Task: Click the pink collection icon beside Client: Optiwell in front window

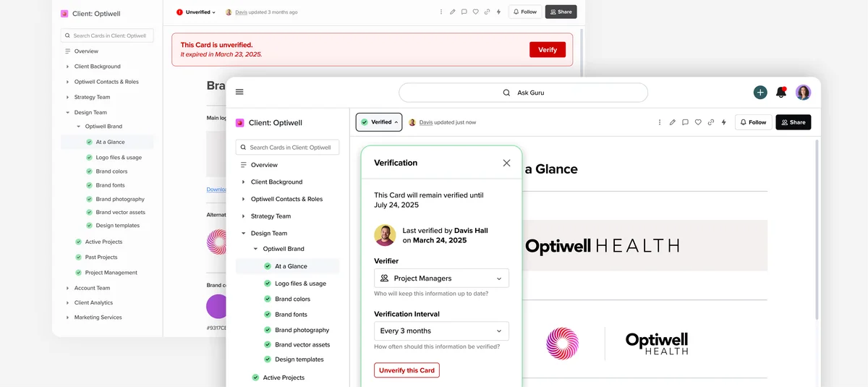Action: [x=240, y=123]
